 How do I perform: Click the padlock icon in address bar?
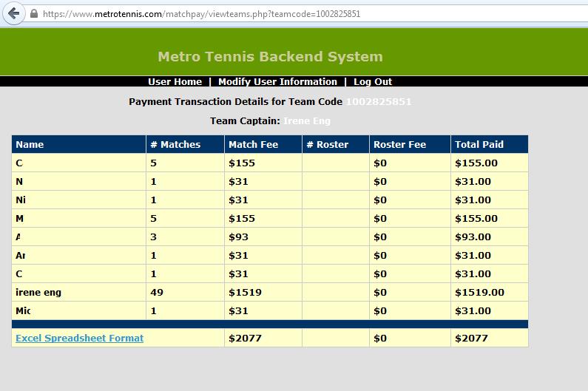click(34, 14)
